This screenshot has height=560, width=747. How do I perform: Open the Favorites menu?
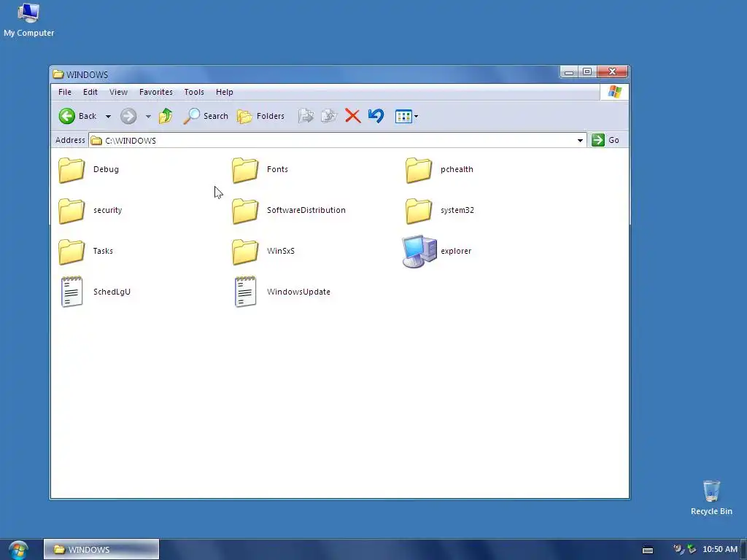pyautogui.click(x=156, y=92)
